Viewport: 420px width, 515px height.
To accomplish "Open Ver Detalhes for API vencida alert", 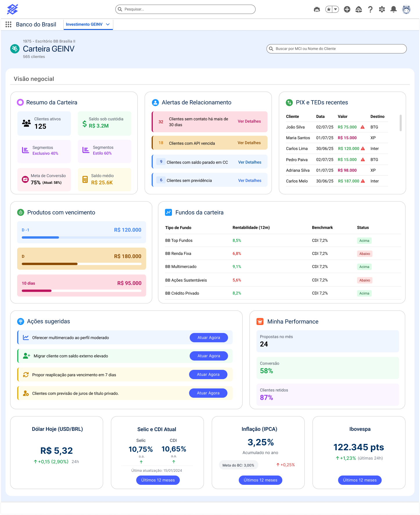I will click(249, 143).
